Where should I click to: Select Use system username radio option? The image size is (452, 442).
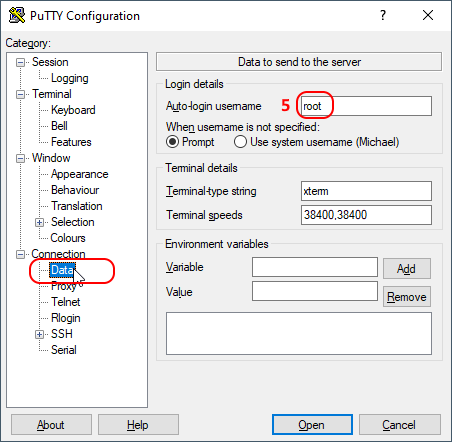click(240, 142)
